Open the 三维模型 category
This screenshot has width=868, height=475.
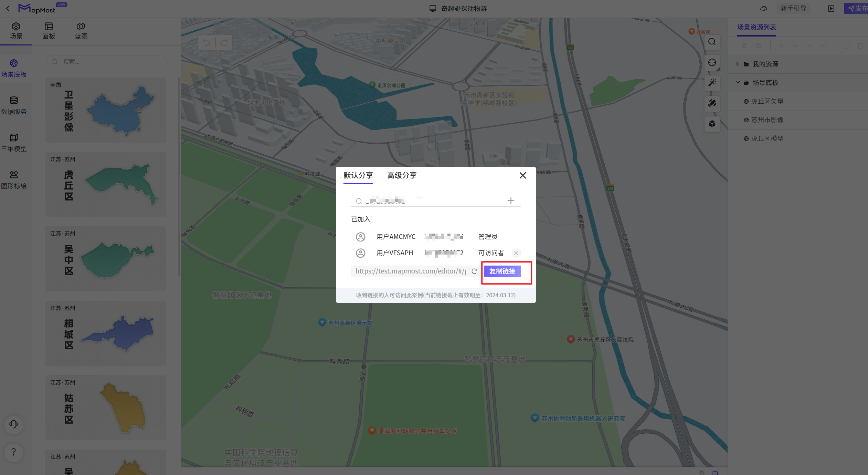(x=14, y=143)
